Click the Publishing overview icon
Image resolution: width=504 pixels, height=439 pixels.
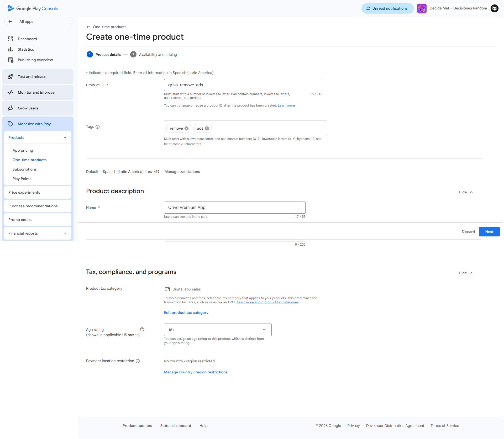tap(10, 60)
